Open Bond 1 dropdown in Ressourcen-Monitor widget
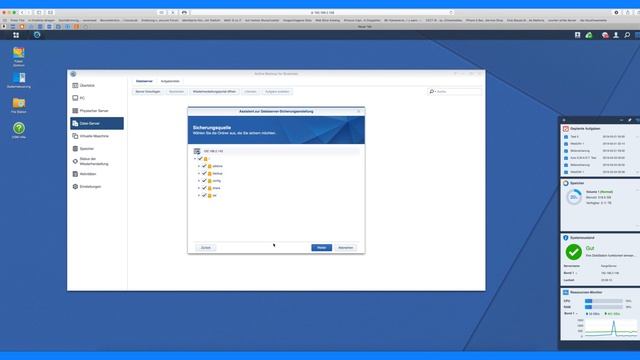Screen dimensions: 640x360 pos(571,313)
